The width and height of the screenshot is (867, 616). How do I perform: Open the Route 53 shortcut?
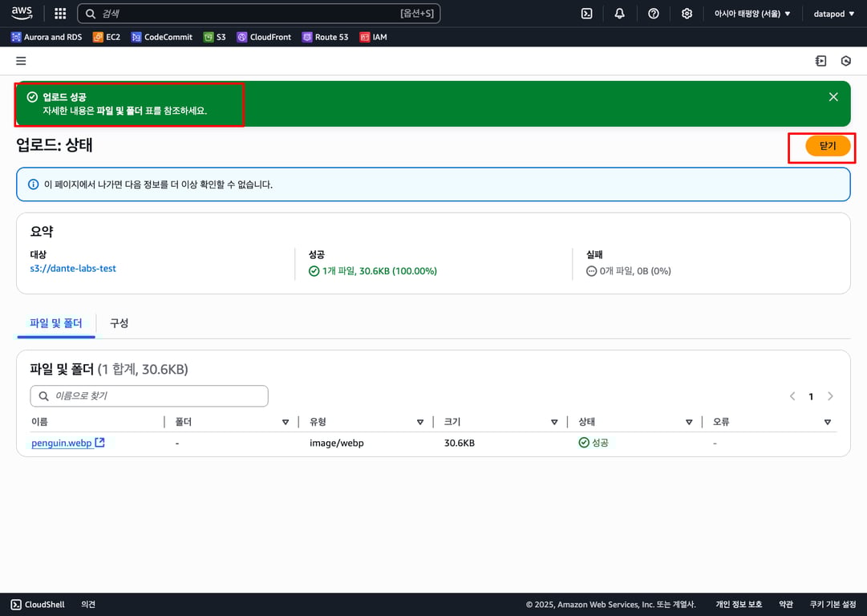click(325, 37)
